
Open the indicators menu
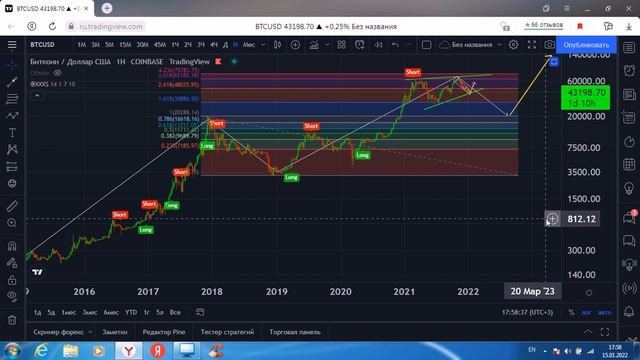coord(314,45)
